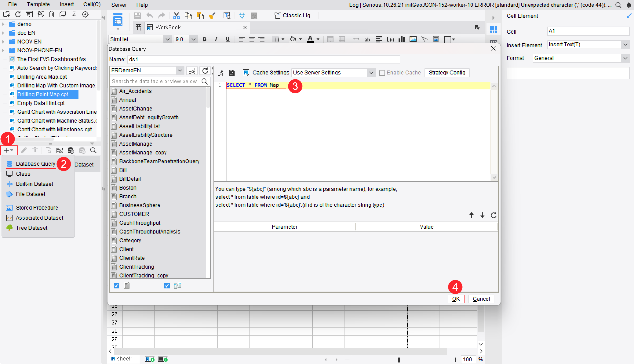Refresh the table list in Database Query
This screenshot has height=364, width=634.
click(x=205, y=71)
